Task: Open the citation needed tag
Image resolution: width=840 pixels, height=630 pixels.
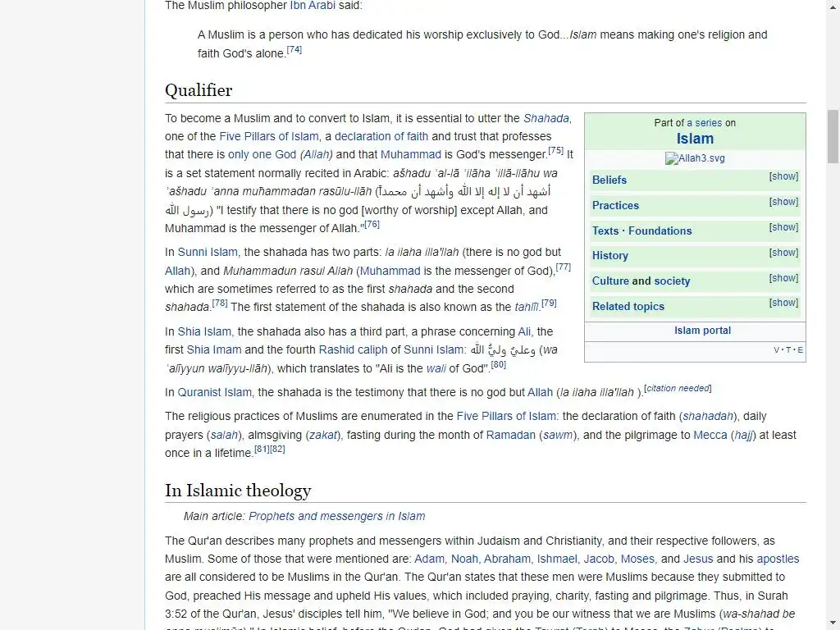Action: tap(678, 388)
